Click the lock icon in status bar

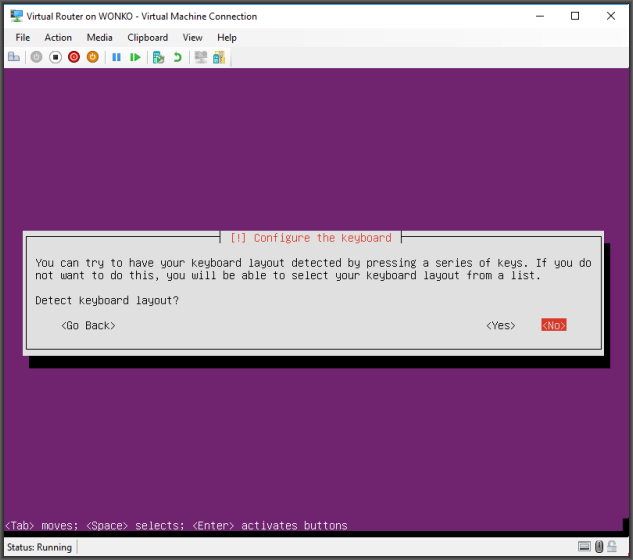click(x=612, y=547)
